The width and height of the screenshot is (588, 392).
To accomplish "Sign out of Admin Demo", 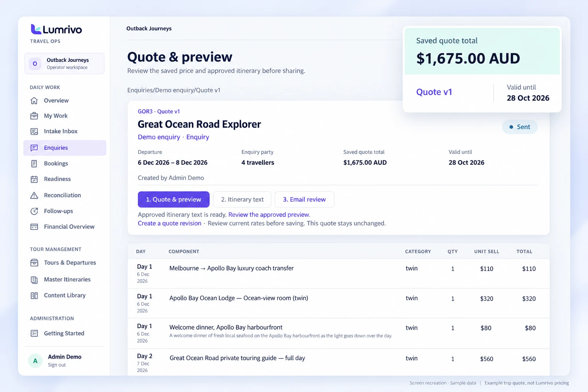I will 57,365.
